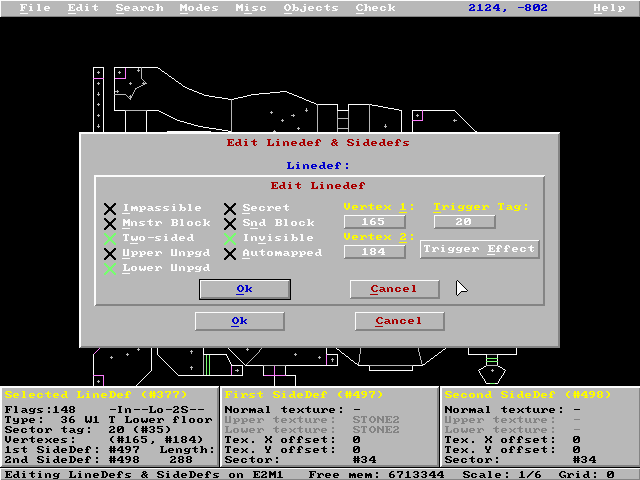Open the Edit menu
The height and width of the screenshot is (480, 640).
(83, 8)
